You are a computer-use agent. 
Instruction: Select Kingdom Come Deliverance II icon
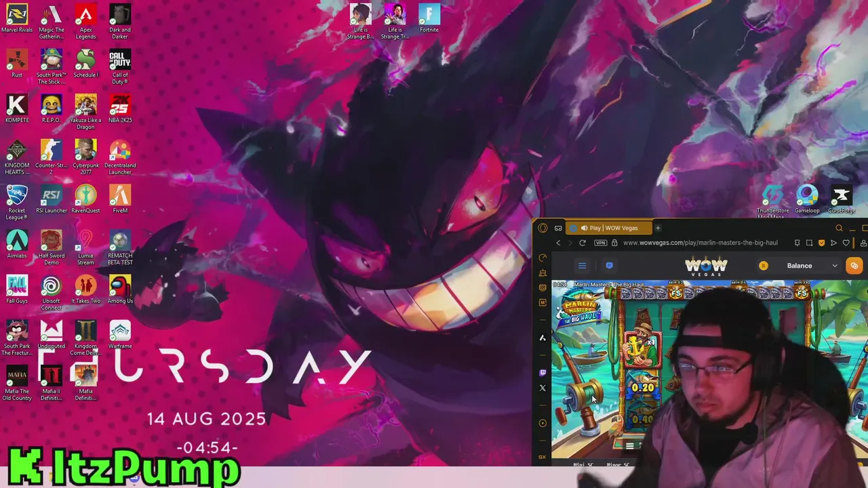[85, 338]
